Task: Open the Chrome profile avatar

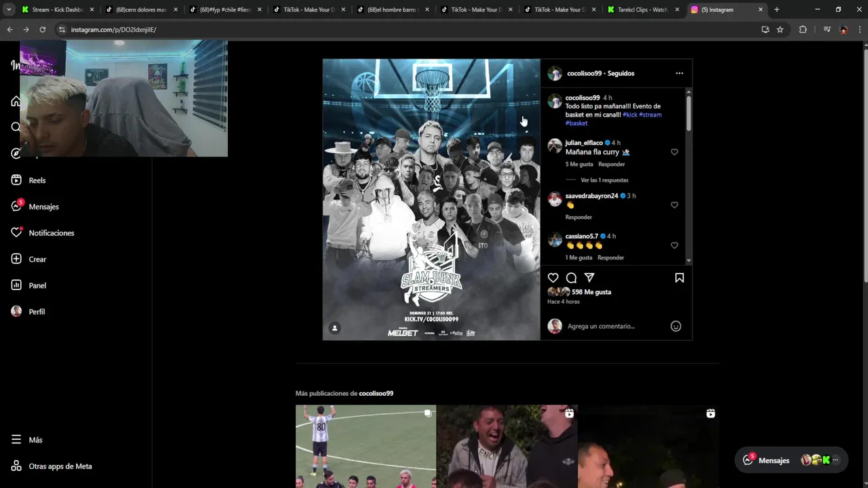Action: [843, 30]
